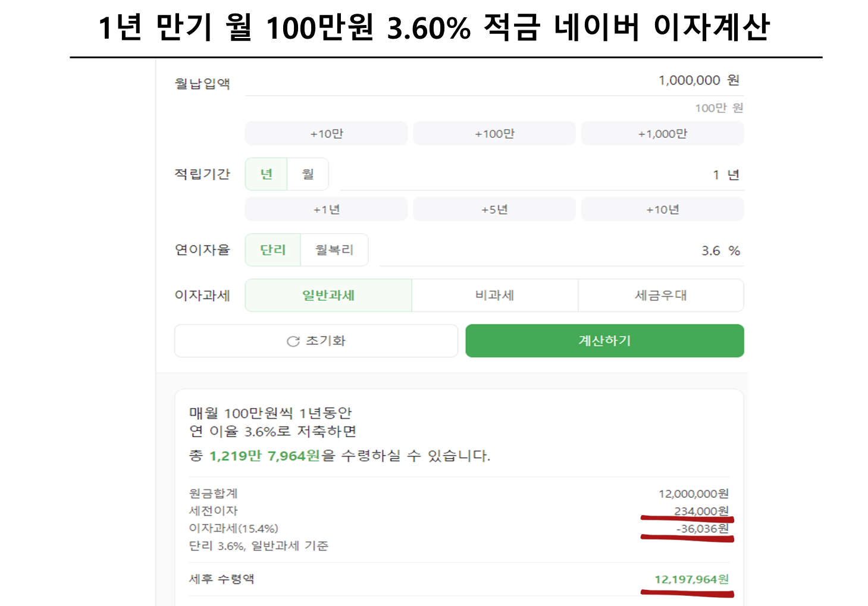868x606 pixels.
Task: Add one year with +1년 button
Action: 325,209
